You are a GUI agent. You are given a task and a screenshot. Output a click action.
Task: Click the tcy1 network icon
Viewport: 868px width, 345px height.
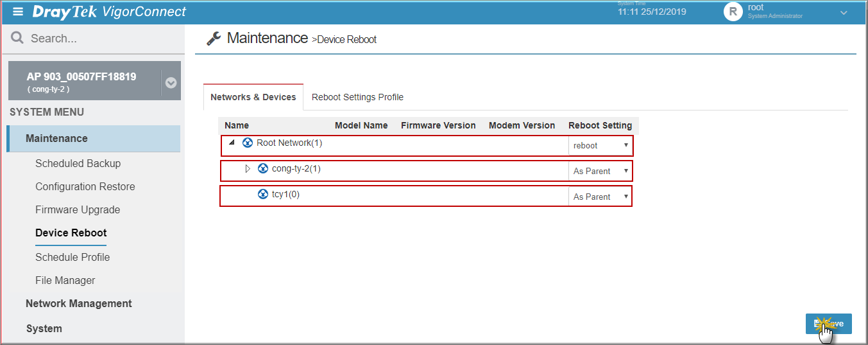coord(263,194)
